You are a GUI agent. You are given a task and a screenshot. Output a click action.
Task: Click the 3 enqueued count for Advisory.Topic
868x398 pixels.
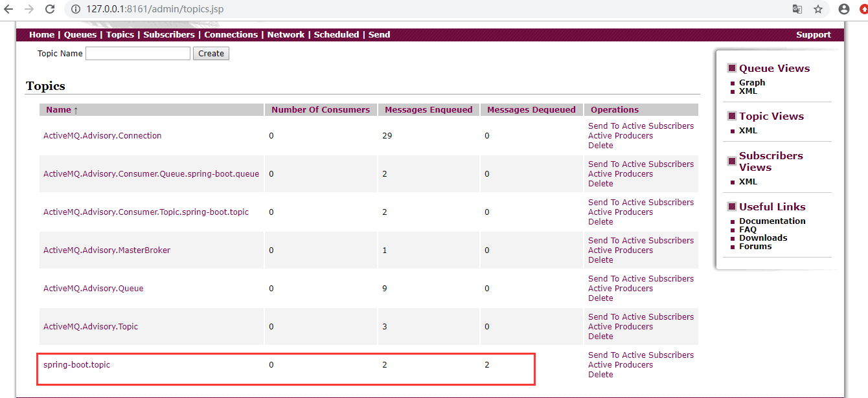click(385, 327)
